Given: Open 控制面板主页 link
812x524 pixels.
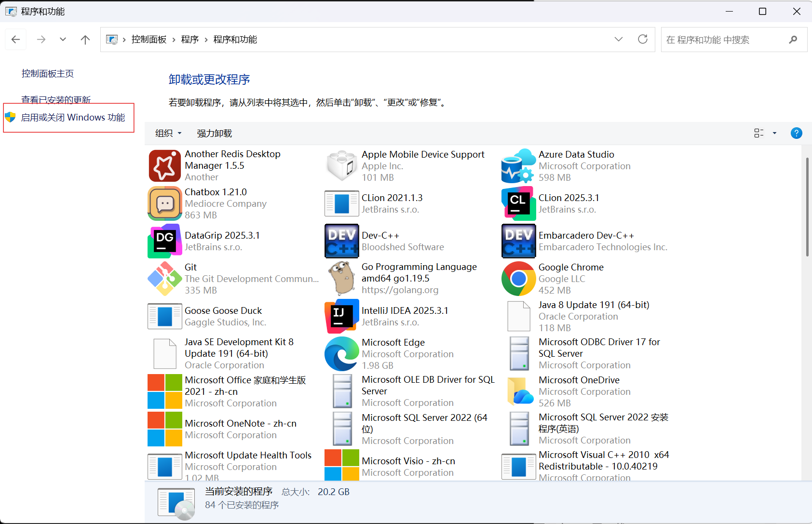Looking at the screenshot, I should (48, 73).
